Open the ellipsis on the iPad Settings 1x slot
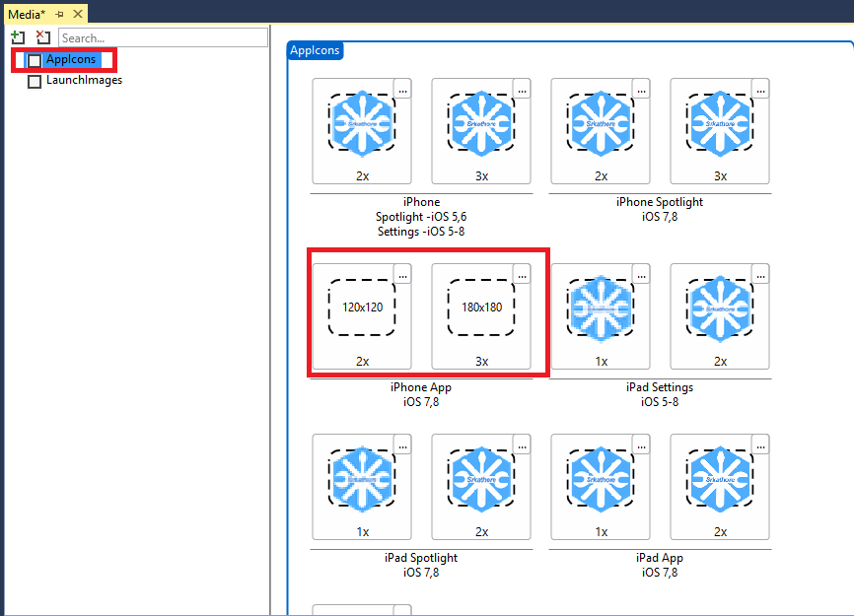Screen dimensions: 854x616 [x=641, y=276]
